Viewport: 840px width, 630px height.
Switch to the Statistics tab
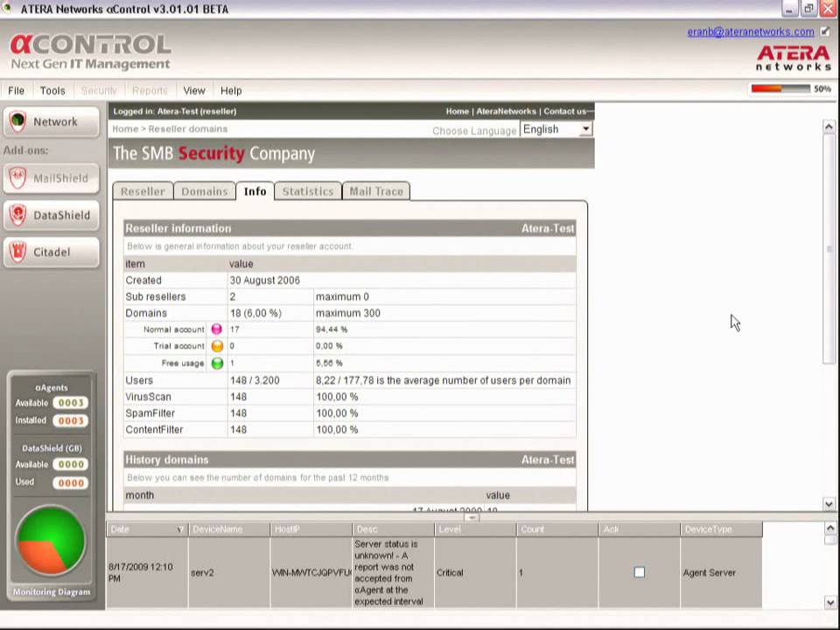point(308,192)
